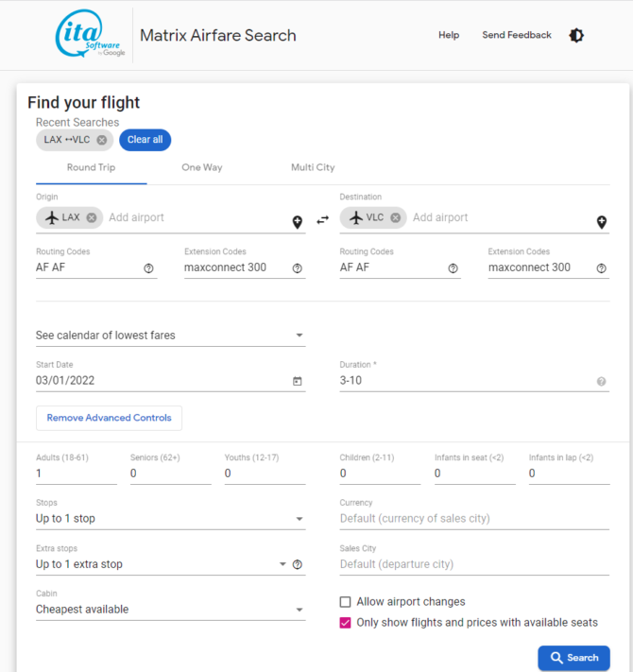Viewport: 633px width, 672px height.
Task: Click the blue Search button
Action: coord(573,658)
